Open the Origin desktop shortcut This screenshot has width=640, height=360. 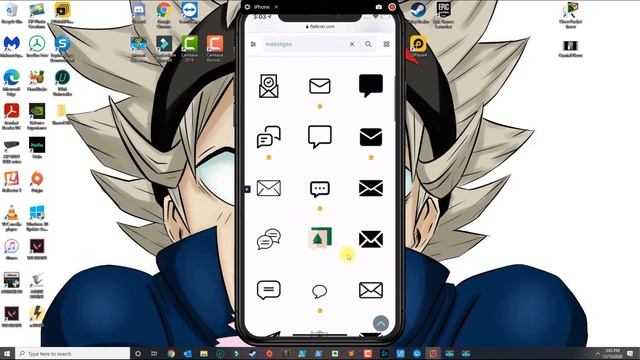point(37,182)
